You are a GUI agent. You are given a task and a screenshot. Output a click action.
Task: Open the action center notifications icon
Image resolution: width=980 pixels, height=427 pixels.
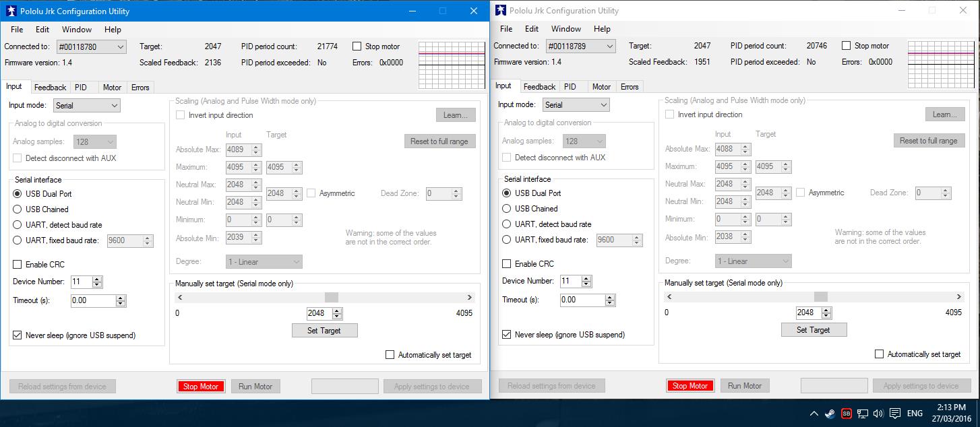tap(895, 413)
